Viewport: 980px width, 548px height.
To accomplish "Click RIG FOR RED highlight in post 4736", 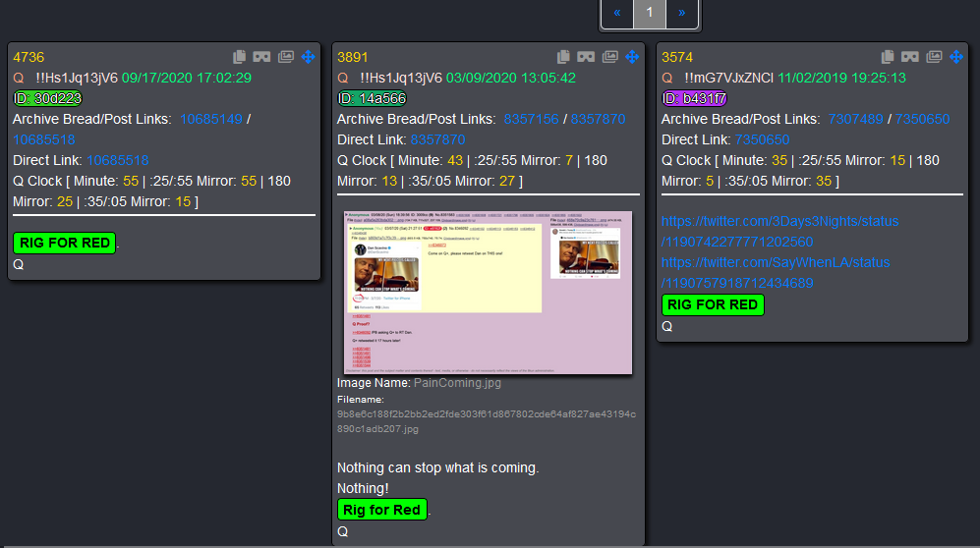I will point(64,243).
